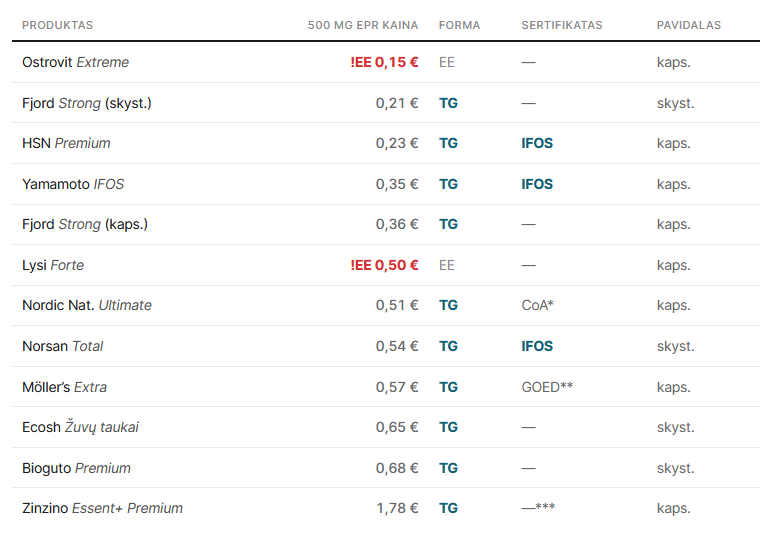Click the Fjord Strong (kaps.) product name

[85, 224]
